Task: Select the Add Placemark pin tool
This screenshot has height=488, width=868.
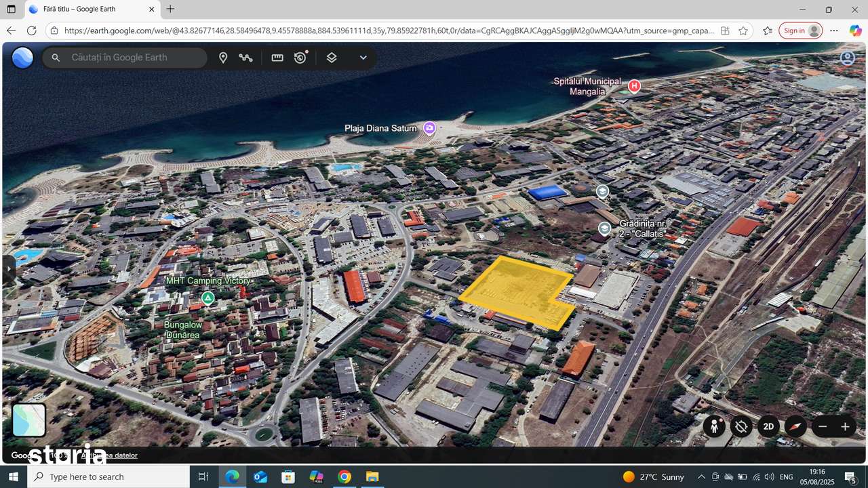Action: [223, 58]
